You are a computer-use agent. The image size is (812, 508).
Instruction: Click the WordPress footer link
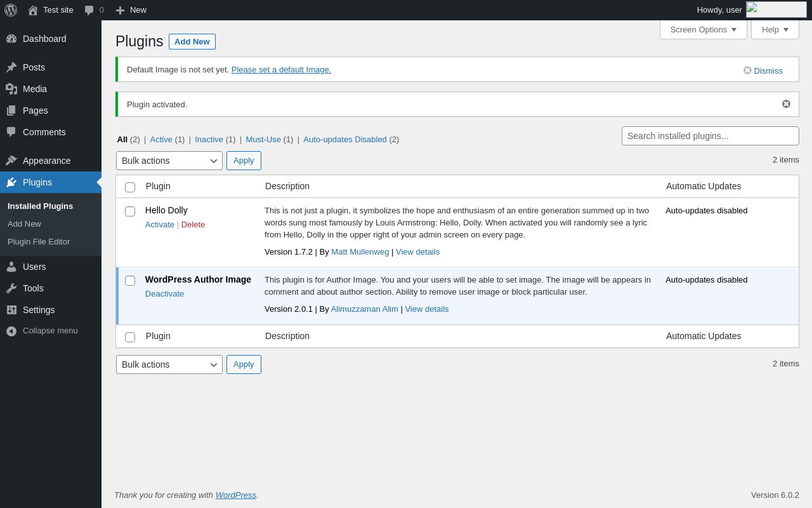(236, 495)
